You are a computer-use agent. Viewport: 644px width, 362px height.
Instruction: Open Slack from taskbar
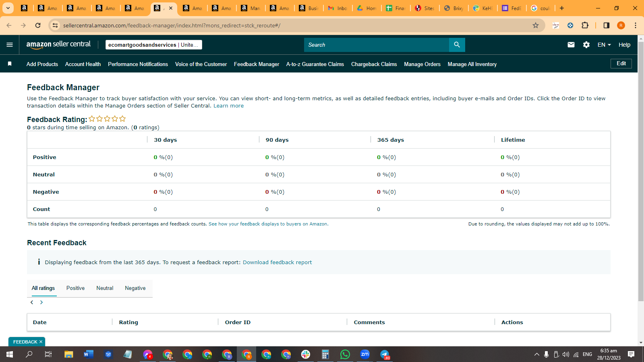click(x=306, y=354)
